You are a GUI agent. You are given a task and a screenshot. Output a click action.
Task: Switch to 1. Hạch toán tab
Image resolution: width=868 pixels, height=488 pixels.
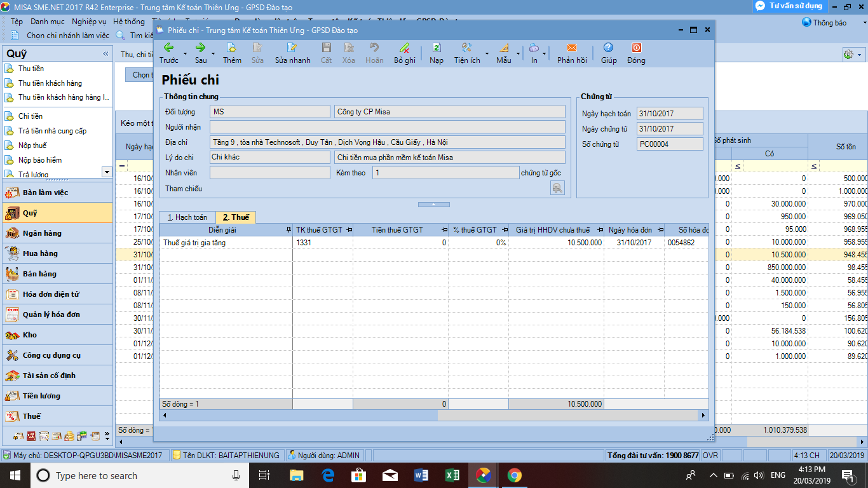coord(187,217)
